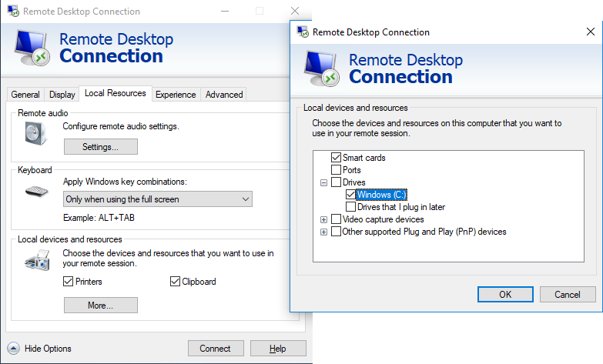Viewport: 603px width, 364px height.
Task: Click the Hide Options label
Action: click(48, 349)
